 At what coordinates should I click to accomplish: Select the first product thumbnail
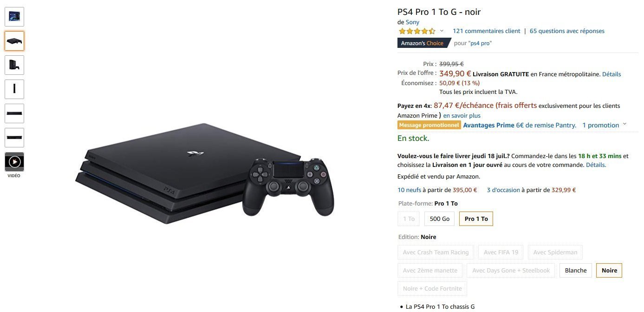tap(14, 17)
